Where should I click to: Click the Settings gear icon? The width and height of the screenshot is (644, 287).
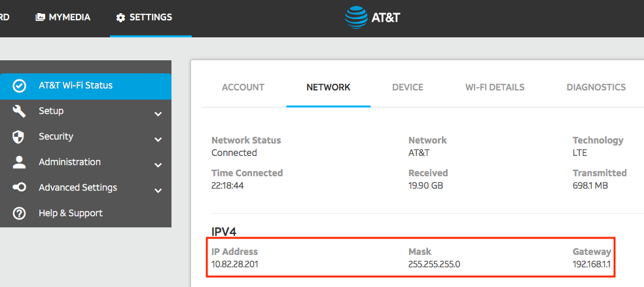(x=120, y=18)
